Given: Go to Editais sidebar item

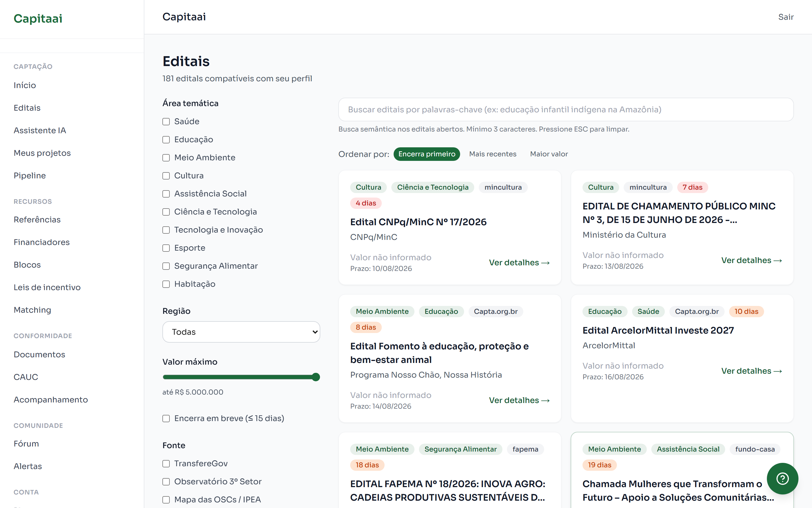Looking at the screenshot, I should click(27, 108).
